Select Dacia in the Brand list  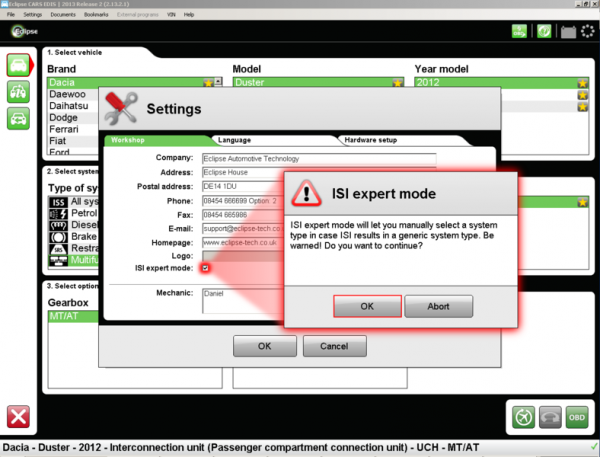pos(130,83)
